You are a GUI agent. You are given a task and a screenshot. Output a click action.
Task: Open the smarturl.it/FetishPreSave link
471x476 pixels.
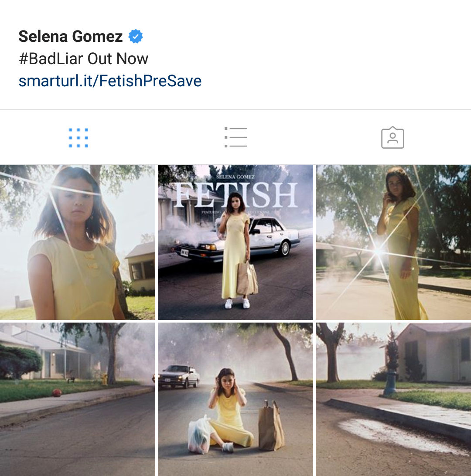pos(110,81)
